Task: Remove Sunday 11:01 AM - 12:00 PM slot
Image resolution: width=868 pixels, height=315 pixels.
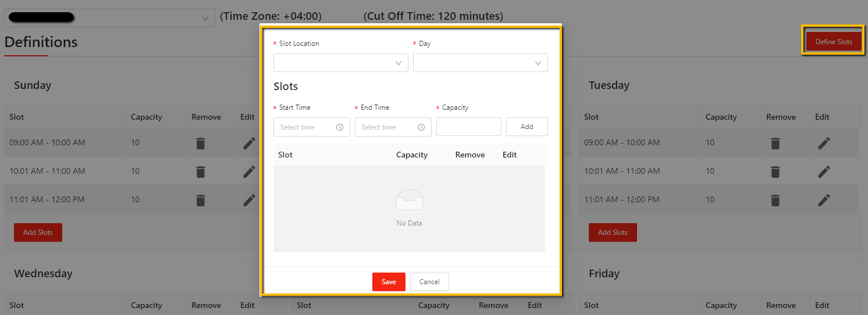Action: [200, 200]
